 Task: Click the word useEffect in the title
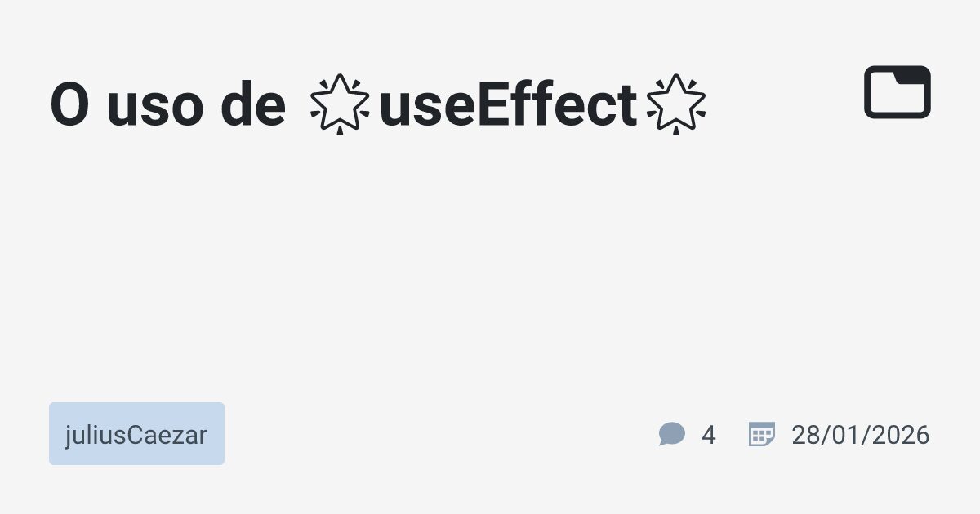[x=508, y=106]
